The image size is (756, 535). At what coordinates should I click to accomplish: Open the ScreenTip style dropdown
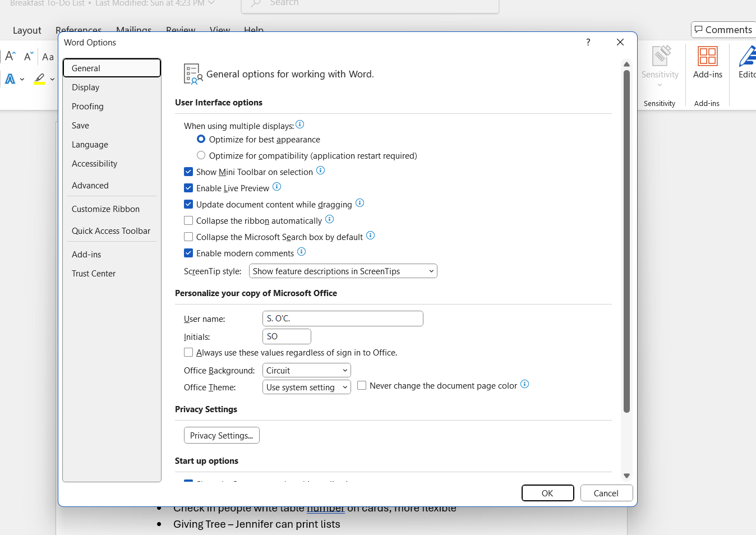pyautogui.click(x=343, y=271)
